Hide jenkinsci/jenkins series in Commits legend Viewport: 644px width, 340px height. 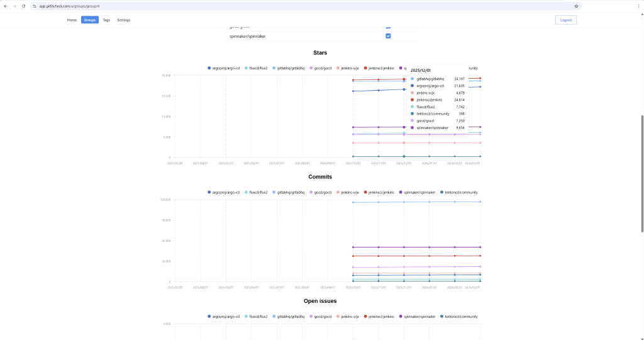[x=379, y=193]
